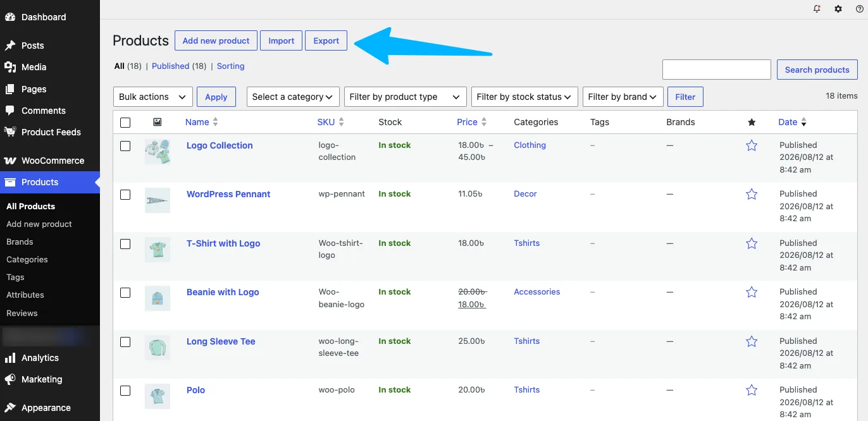Click the Comments bubble icon

10,111
